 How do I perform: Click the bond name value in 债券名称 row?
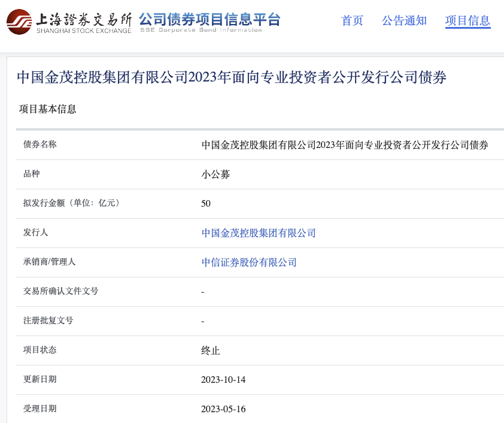coord(345,145)
